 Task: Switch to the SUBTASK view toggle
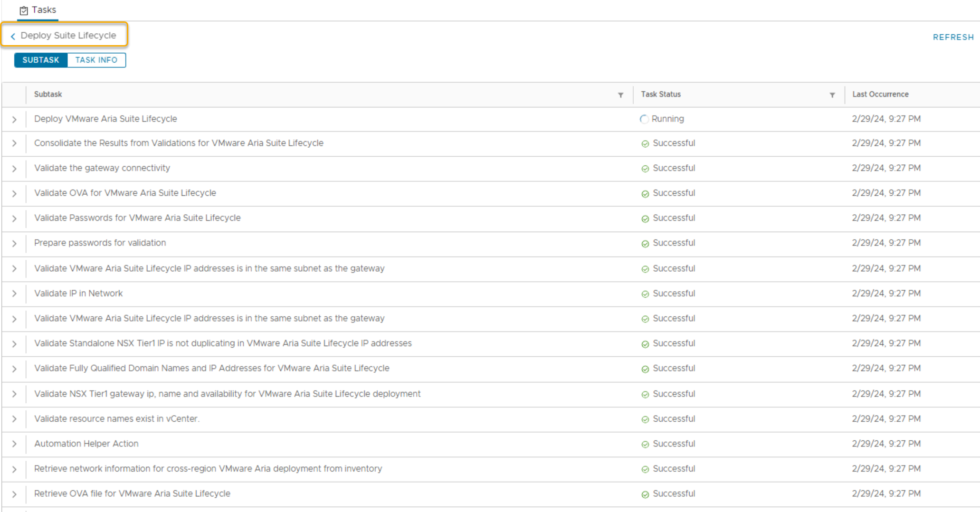(x=41, y=60)
